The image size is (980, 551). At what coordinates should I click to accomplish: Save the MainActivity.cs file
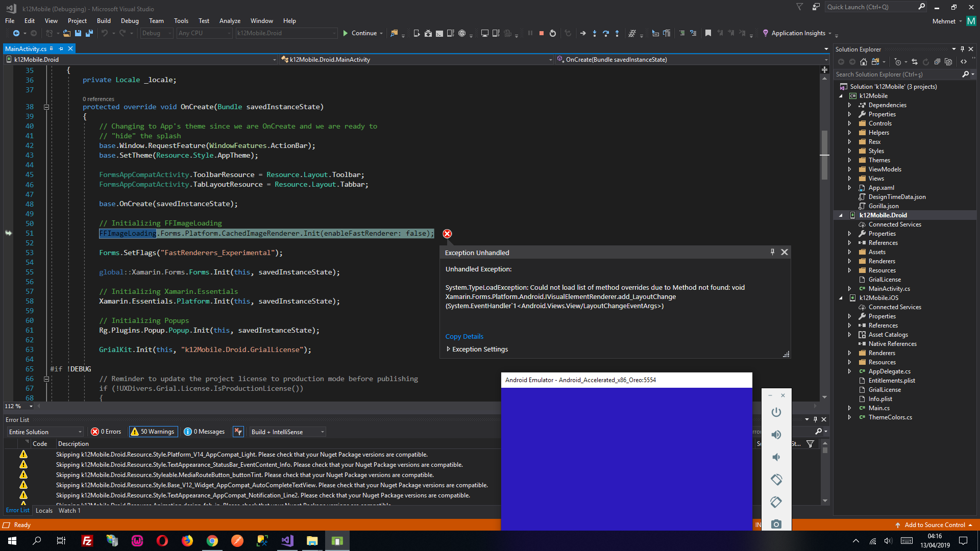pyautogui.click(x=78, y=33)
